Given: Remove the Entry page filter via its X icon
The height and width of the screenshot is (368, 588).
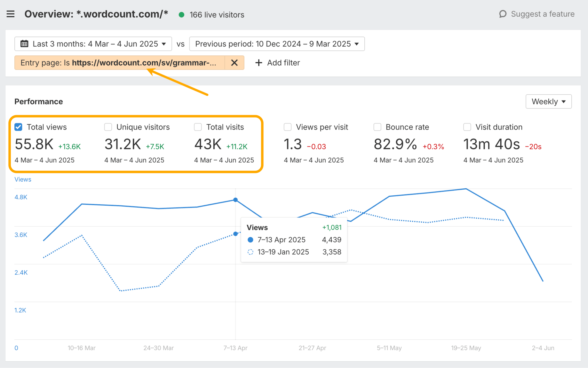Looking at the screenshot, I should pyautogui.click(x=234, y=63).
